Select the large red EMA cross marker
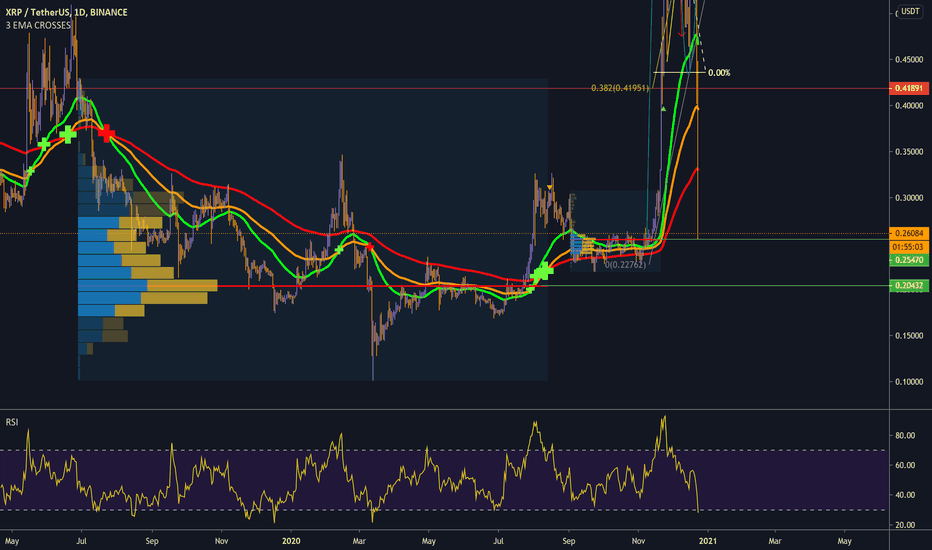Image resolution: width=932 pixels, height=550 pixels. pos(106,134)
